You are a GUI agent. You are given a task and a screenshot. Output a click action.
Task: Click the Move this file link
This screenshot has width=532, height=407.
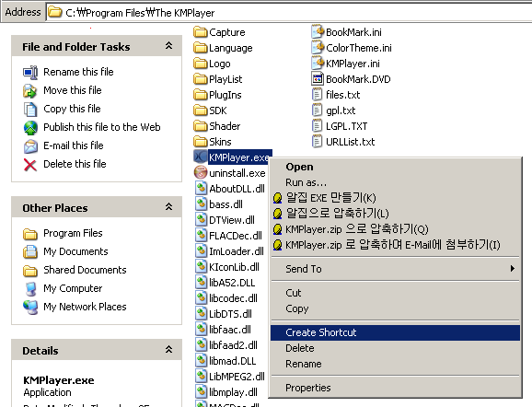pyautogui.click(x=73, y=90)
